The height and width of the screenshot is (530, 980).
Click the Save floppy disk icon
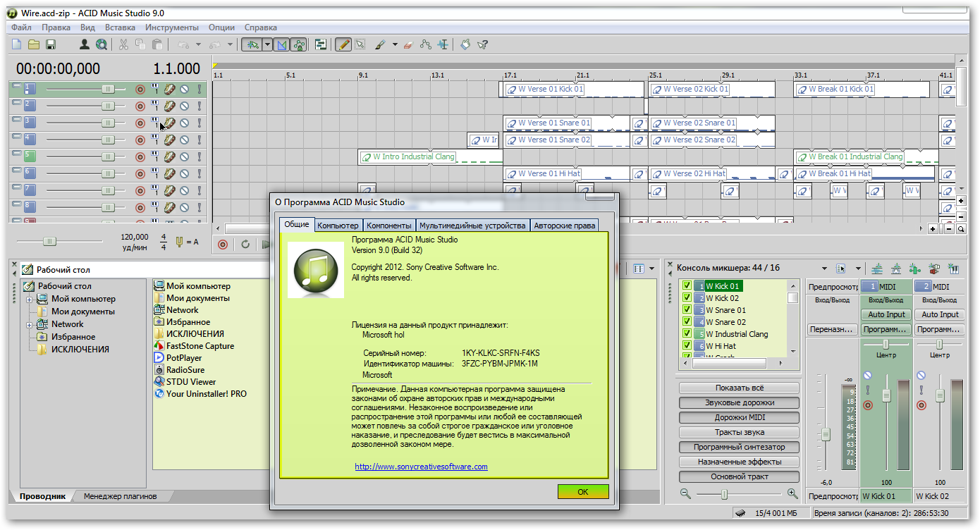(51, 44)
